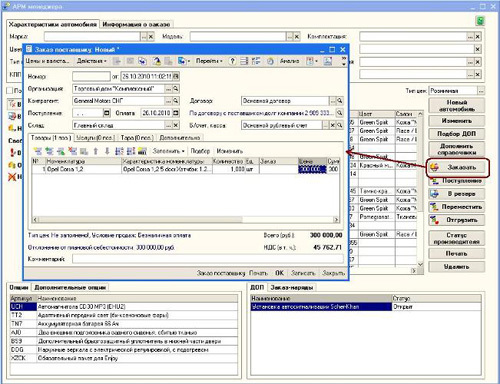Click the picture icon at dialog toolbar end
Screen dimensions: 500x384
(x=328, y=61)
